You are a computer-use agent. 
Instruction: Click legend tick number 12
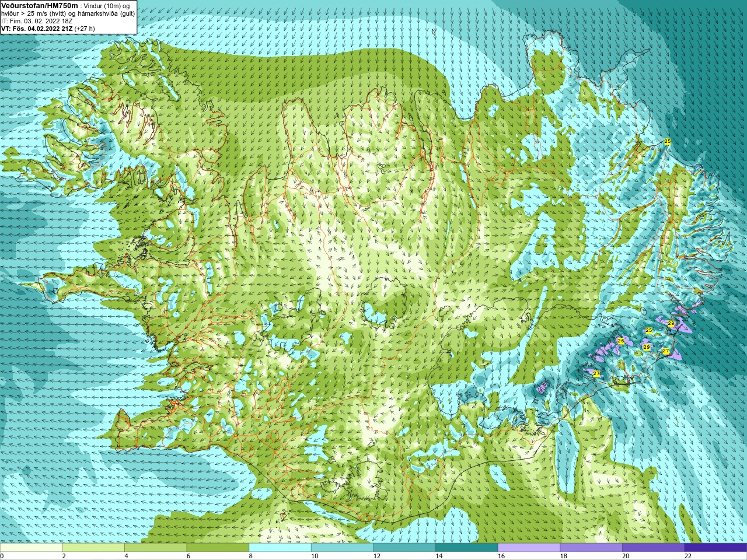click(x=376, y=556)
